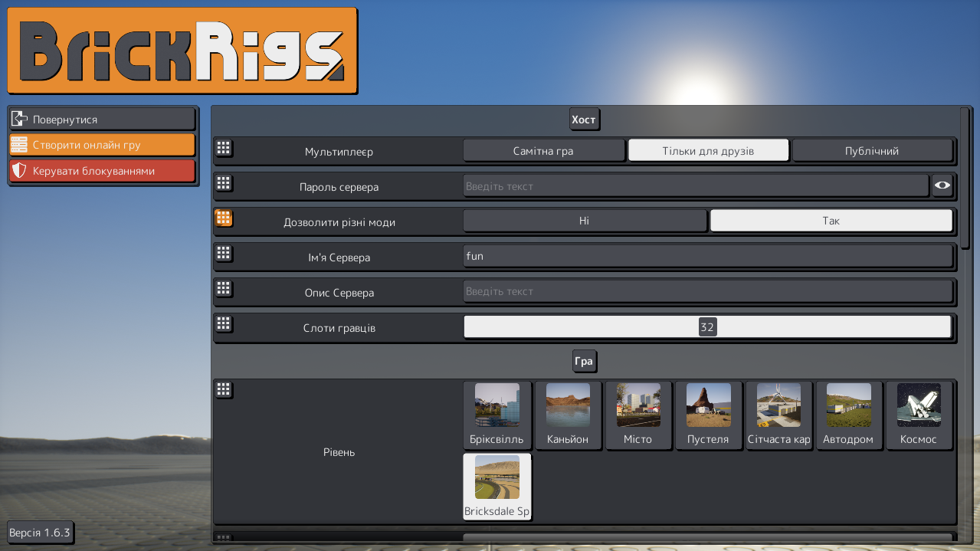Click the orange grid icon beside Дозволити різні моди
This screenshot has width=980, height=551.
point(224,218)
